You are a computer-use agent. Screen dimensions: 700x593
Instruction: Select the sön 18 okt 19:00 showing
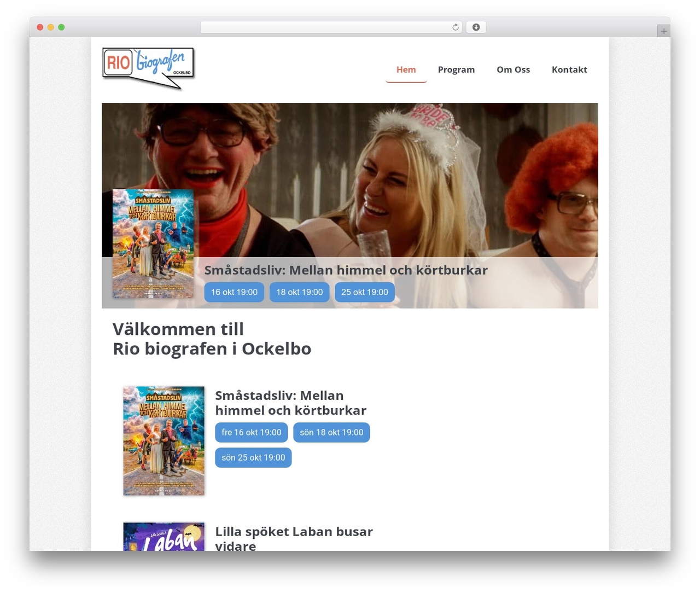331,432
